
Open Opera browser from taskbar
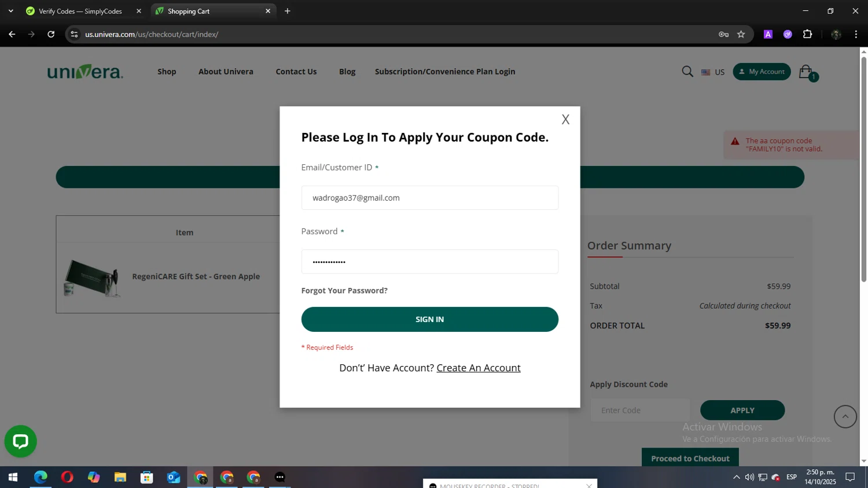click(67, 477)
